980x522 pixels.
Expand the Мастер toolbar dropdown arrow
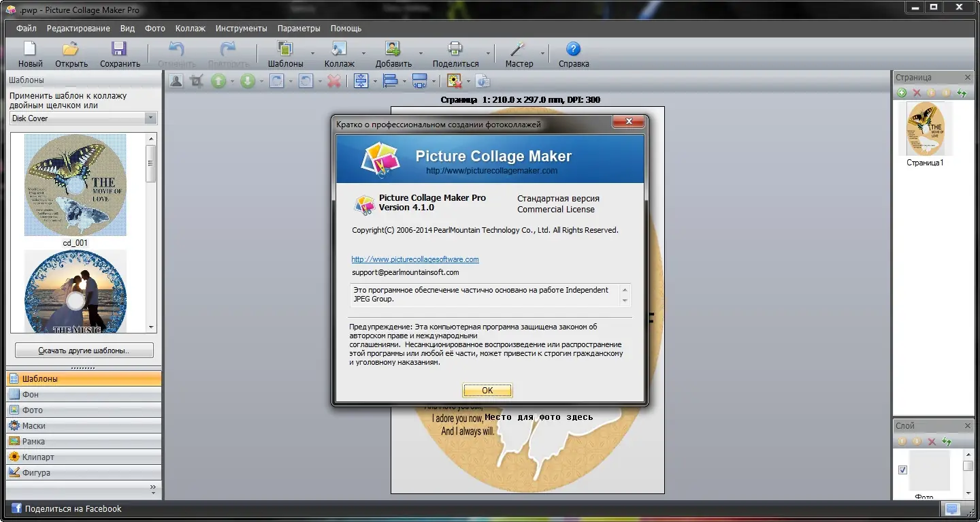542,52
